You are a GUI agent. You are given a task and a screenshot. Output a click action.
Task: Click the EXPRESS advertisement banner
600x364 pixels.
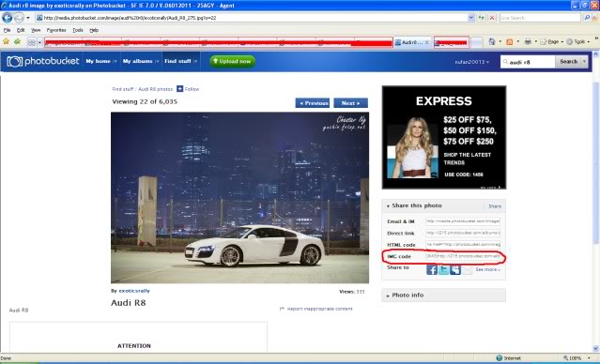pos(444,137)
